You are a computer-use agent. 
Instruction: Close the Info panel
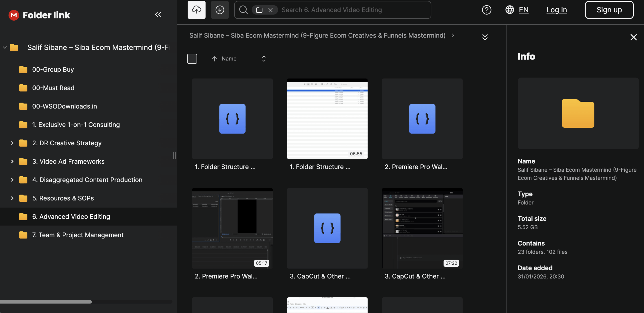tap(633, 37)
